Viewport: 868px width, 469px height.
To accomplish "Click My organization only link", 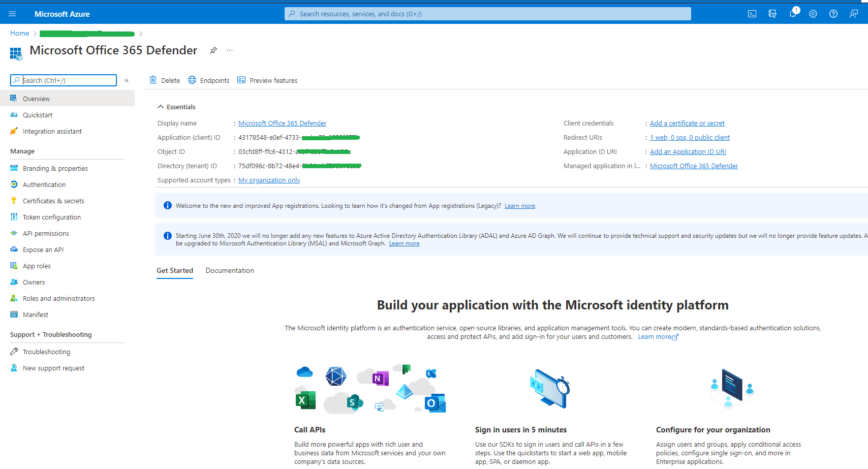I will [x=269, y=180].
